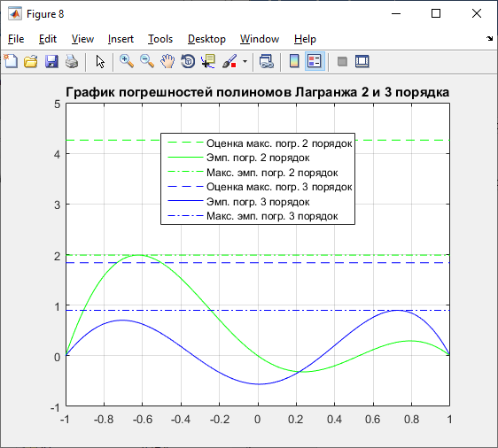
Task: Select the Rotate 3D tool
Action: coord(188,61)
